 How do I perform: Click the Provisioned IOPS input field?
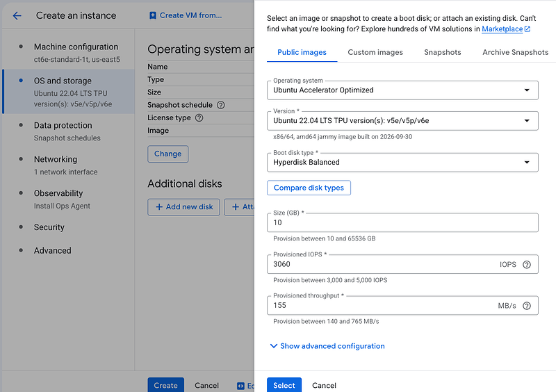(x=402, y=264)
